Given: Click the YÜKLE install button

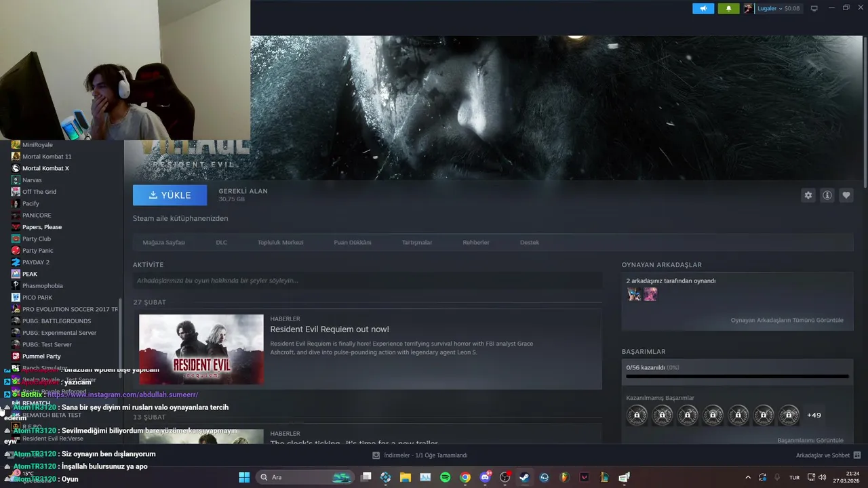Looking at the screenshot, I should pyautogui.click(x=170, y=195).
